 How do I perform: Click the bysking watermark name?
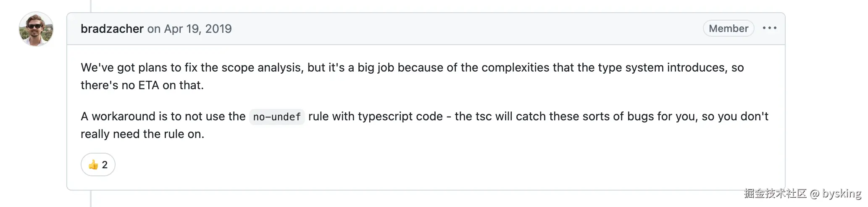(842, 194)
